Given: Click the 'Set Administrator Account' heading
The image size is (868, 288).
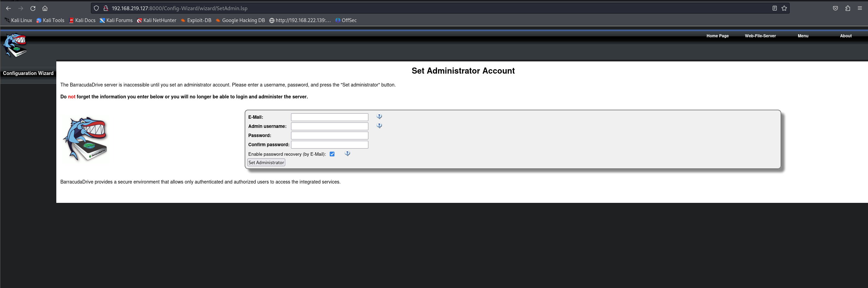Looking at the screenshot, I should [463, 71].
